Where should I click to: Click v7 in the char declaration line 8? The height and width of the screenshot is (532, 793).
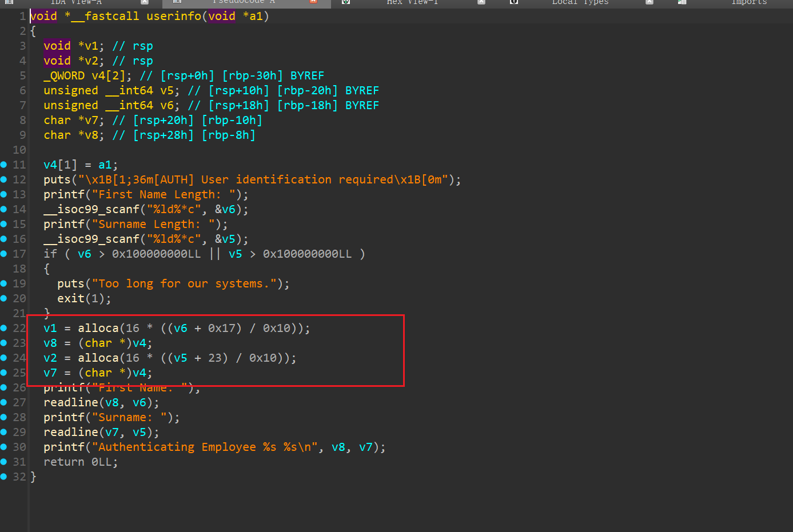pos(91,120)
